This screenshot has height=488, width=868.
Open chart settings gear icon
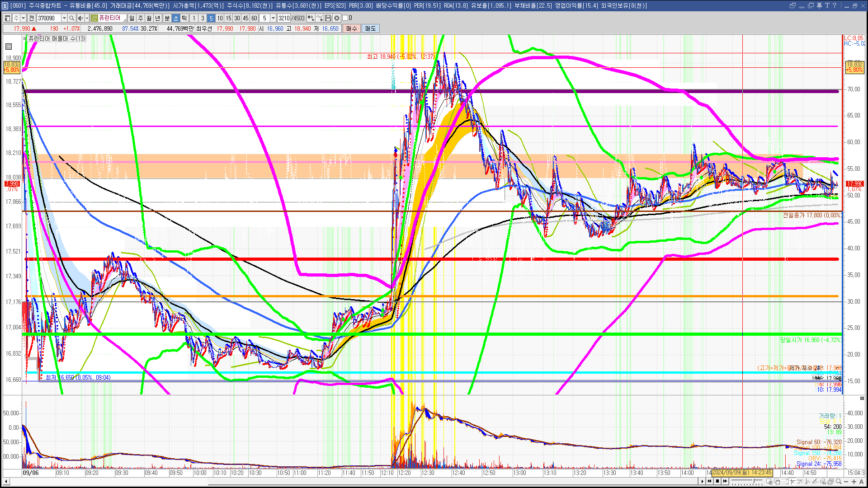pyautogui.click(x=337, y=18)
